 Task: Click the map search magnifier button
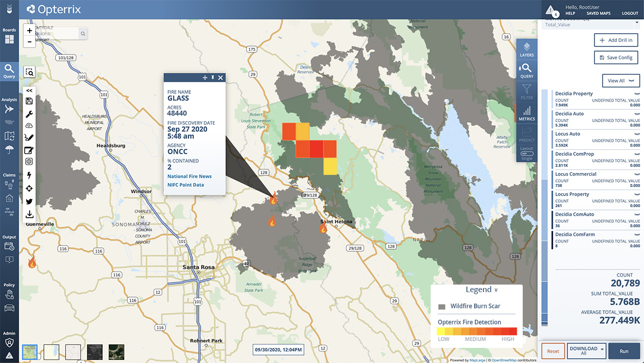click(83, 34)
